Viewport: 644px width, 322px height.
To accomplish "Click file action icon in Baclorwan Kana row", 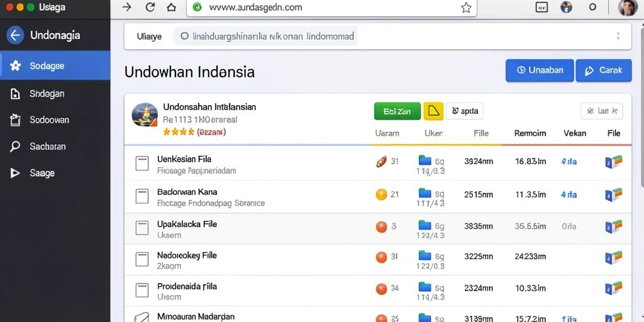I will (614, 195).
